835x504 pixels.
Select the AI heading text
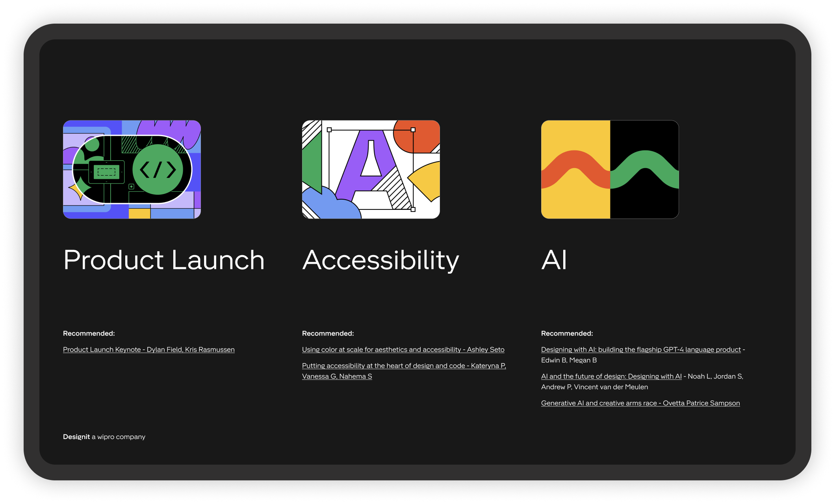tap(554, 260)
